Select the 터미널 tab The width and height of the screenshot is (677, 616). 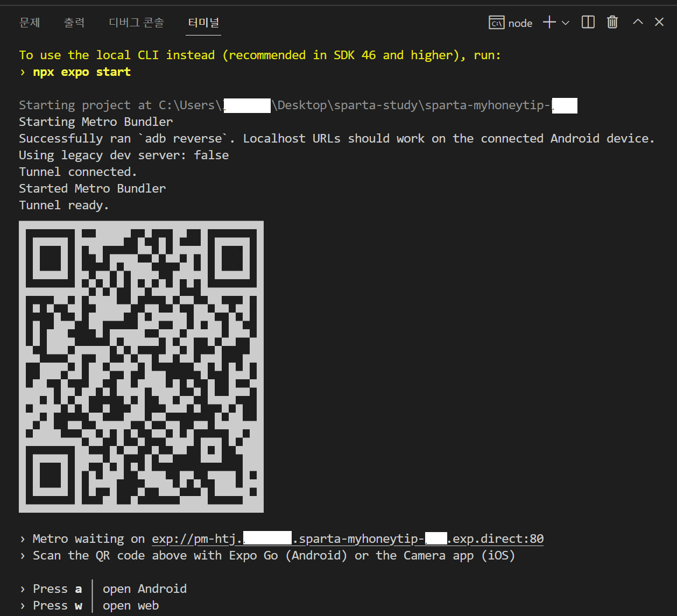[x=203, y=23]
